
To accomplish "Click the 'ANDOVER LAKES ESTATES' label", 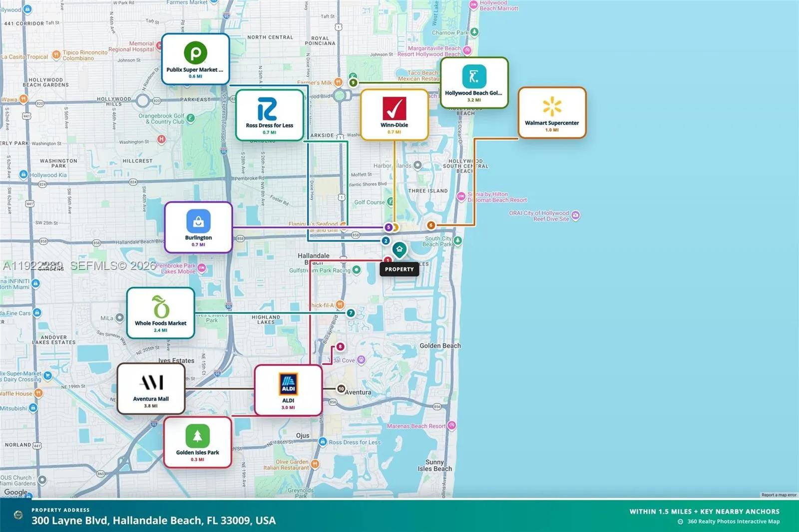I will point(54,340).
